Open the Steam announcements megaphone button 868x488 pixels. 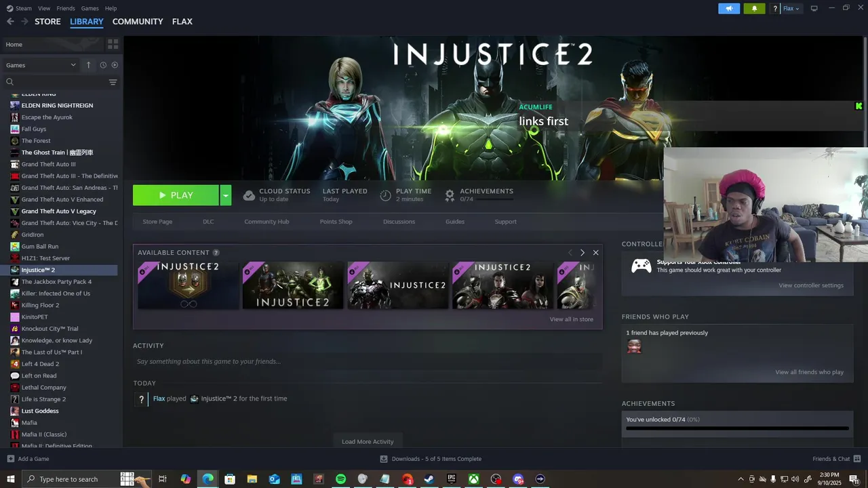(729, 8)
